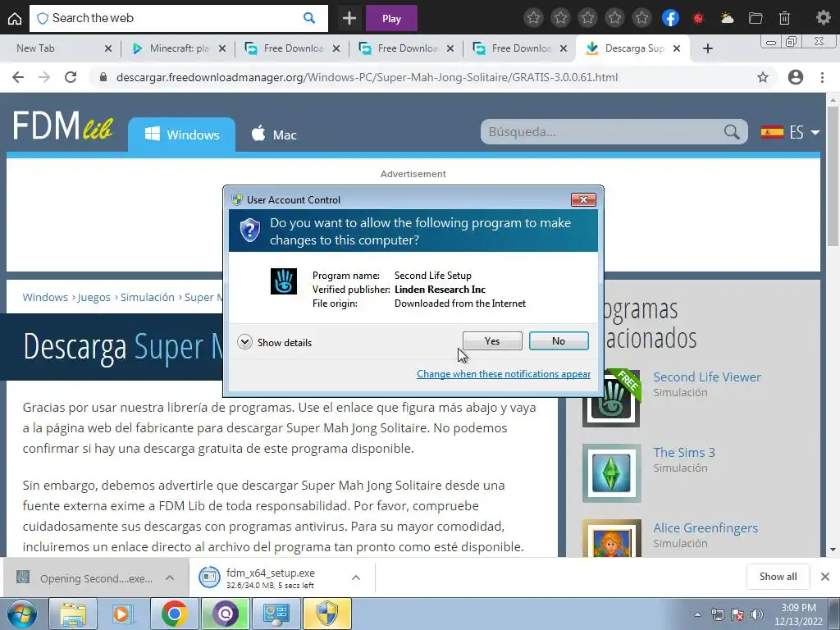840x630 pixels.
Task: Click Simulación breadcrumb link
Action: click(x=148, y=297)
